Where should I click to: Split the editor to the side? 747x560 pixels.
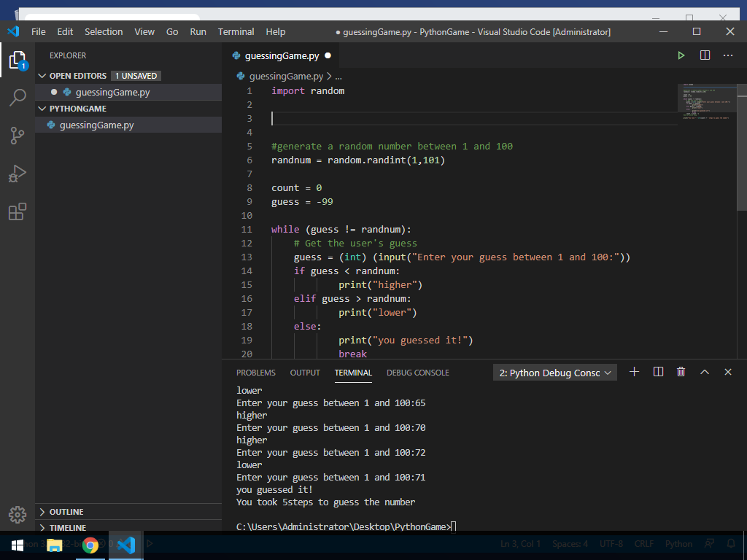703,55
